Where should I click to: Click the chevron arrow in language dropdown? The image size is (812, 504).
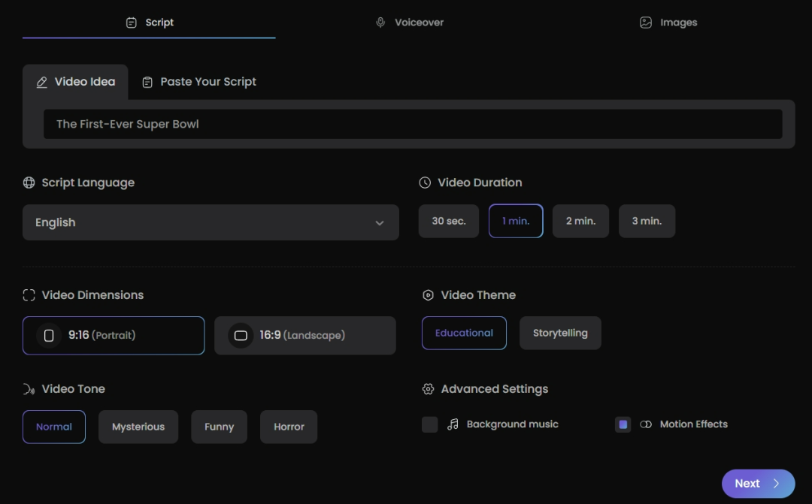(380, 223)
